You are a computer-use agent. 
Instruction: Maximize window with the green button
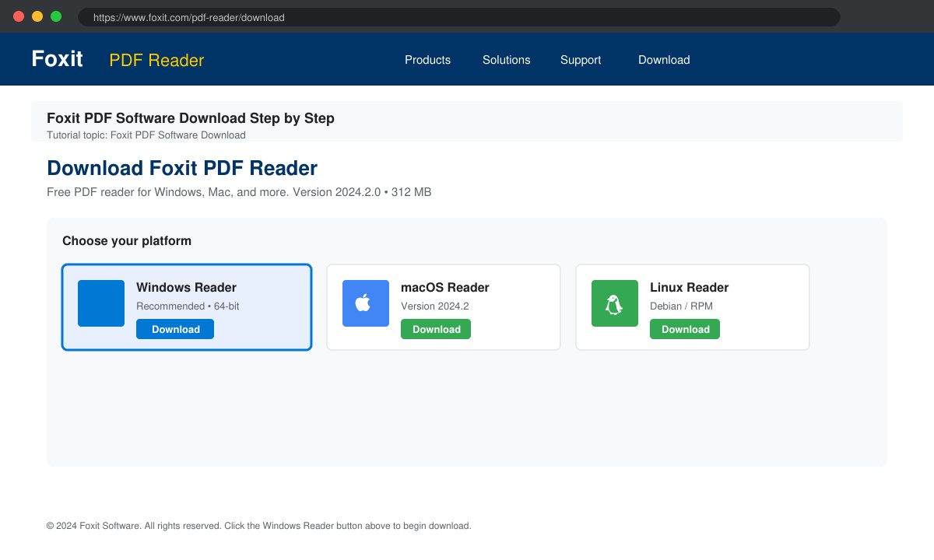click(56, 16)
